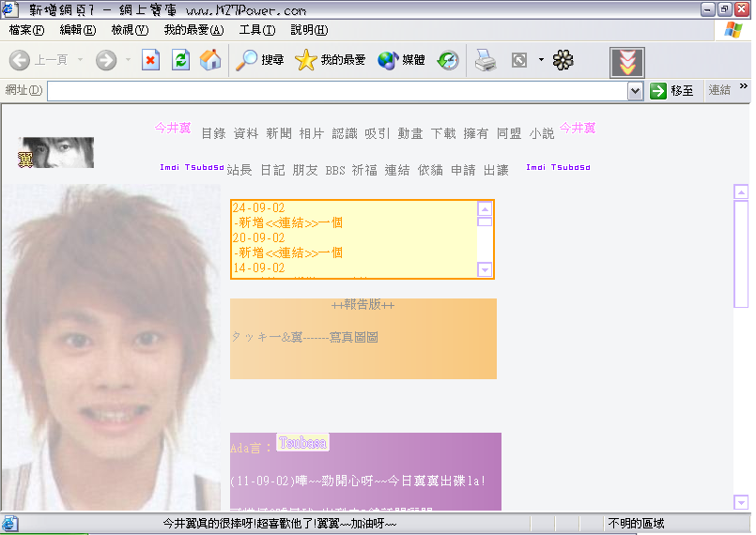Follow the 吸引 navigation link
Image resolution: width=756 pixels, height=535 pixels.
point(377,133)
